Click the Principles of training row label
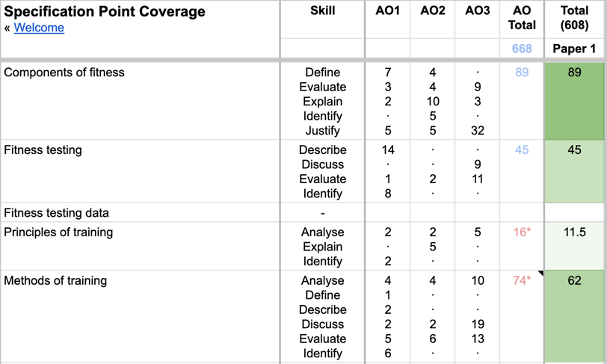The width and height of the screenshot is (607, 364). (58, 232)
